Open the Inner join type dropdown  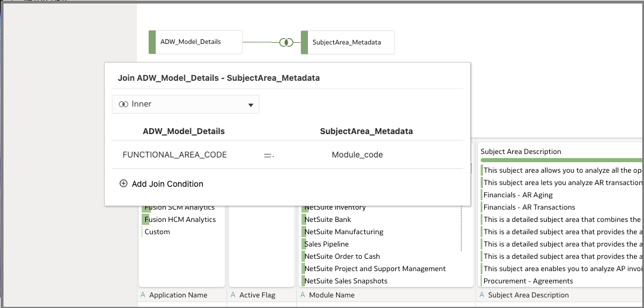click(x=250, y=105)
